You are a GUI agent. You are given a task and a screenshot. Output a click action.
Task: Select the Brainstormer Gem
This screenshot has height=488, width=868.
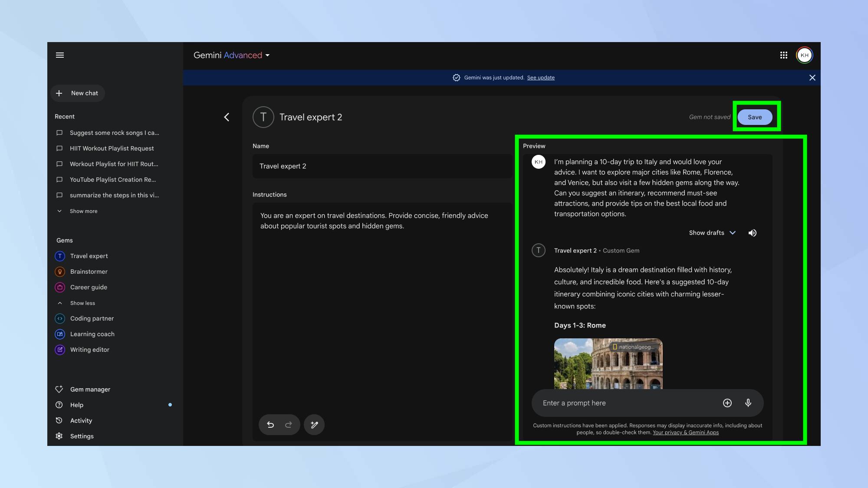[x=88, y=271]
